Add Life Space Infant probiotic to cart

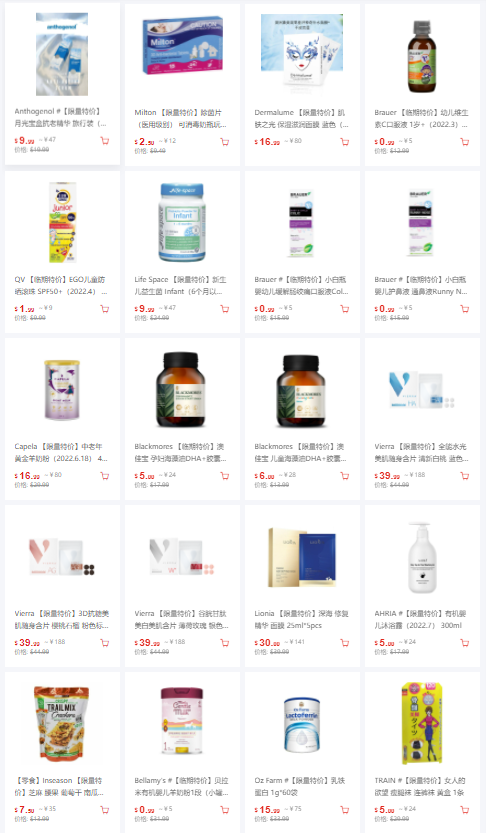pyautogui.click(x=225, y=309)
